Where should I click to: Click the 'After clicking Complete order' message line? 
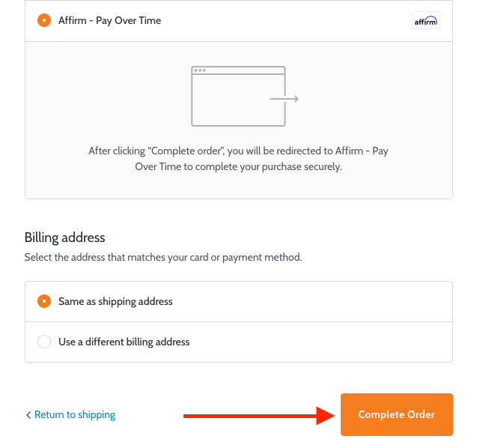[238, 151]
